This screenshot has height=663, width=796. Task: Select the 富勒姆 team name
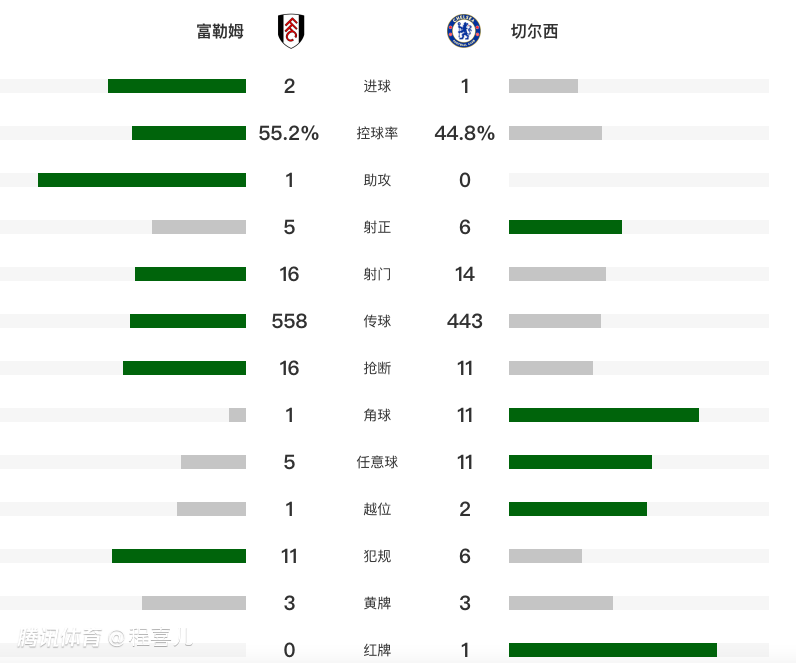[x=220, y=31]
